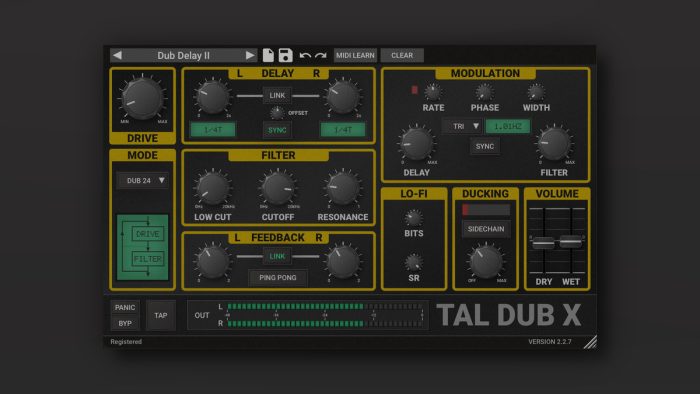Screen dimensions: 700x394
Task: Toggle the BYP bypass button
Action: 125,323
